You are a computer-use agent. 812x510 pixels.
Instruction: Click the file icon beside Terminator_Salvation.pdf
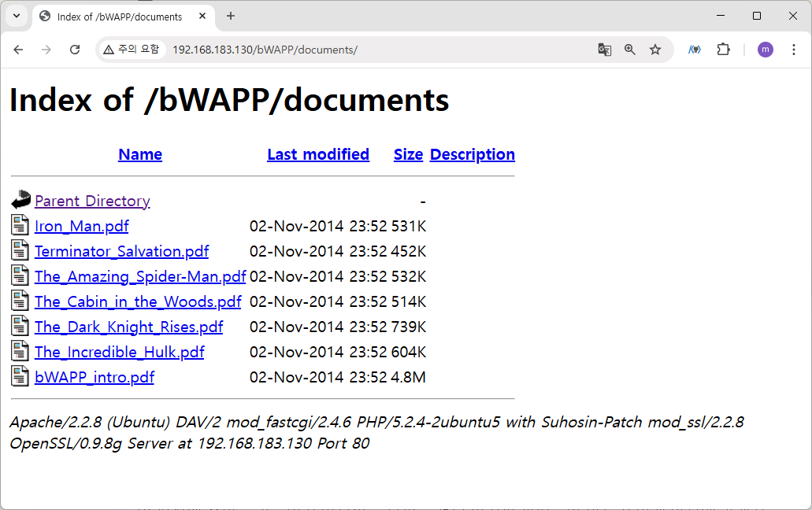coord(20,250)
